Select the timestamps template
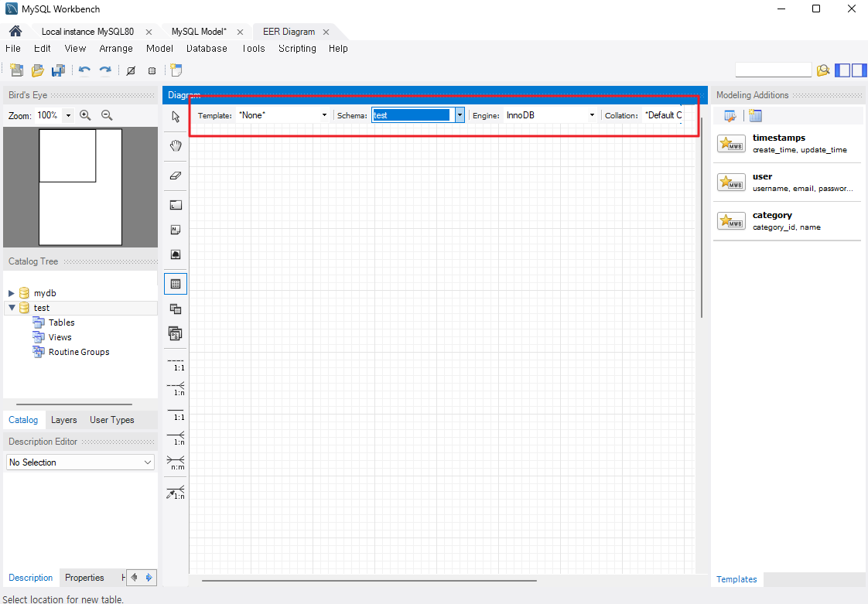The height and width of the screenshot is (604, 868). click(x=787, y=143)
